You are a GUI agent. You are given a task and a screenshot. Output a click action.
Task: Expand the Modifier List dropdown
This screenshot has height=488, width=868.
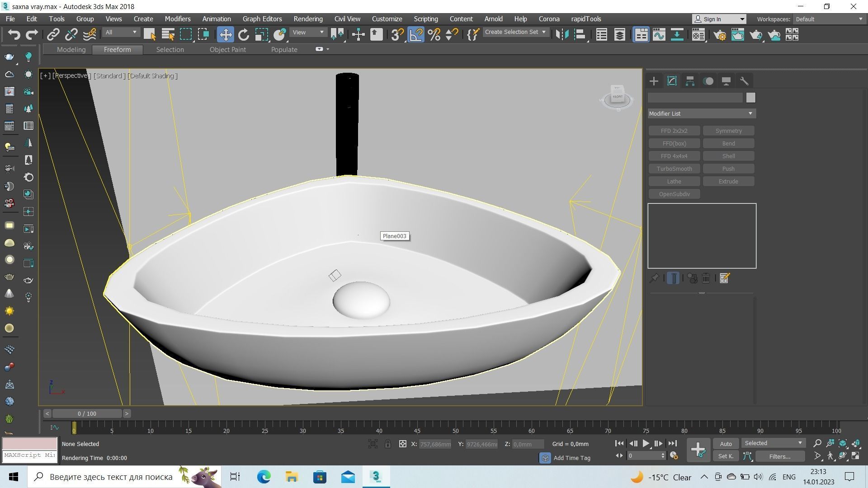(x=702, y=113)
